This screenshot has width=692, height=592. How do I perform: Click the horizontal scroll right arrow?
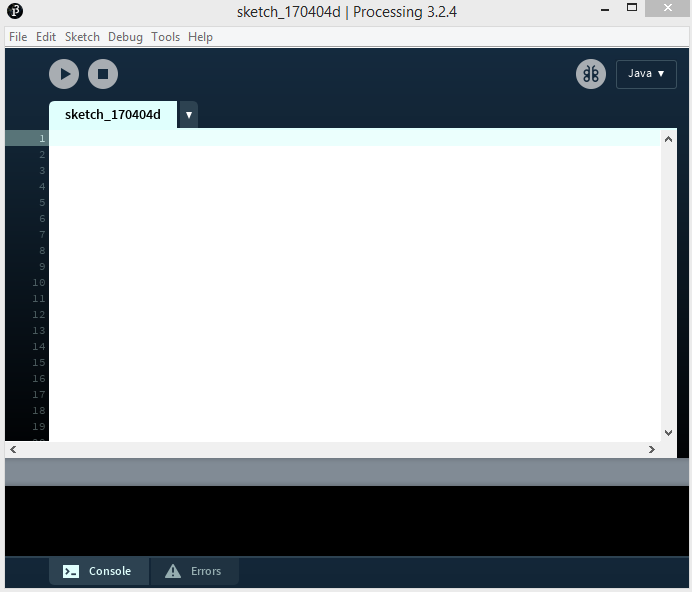click(652, 449)
